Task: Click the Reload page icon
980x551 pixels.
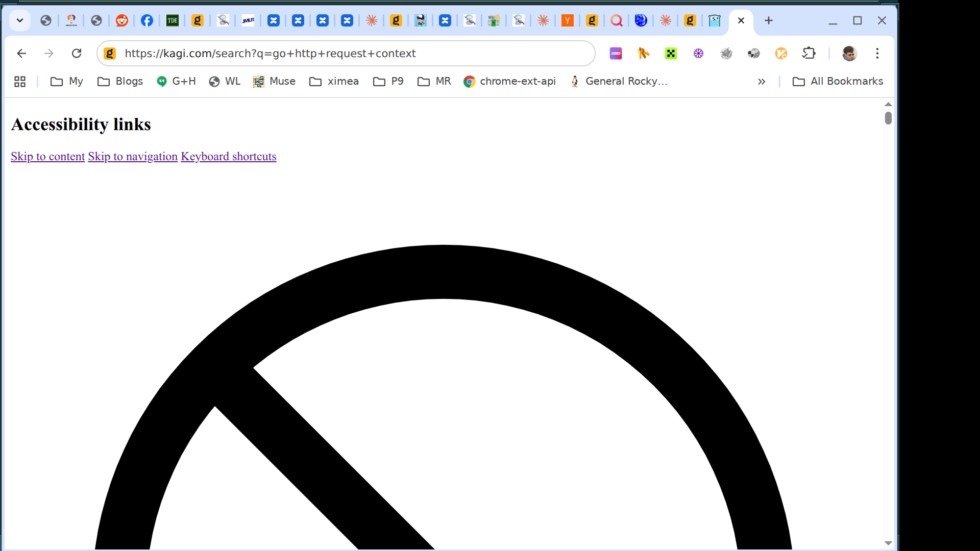Action: (77, 54)
